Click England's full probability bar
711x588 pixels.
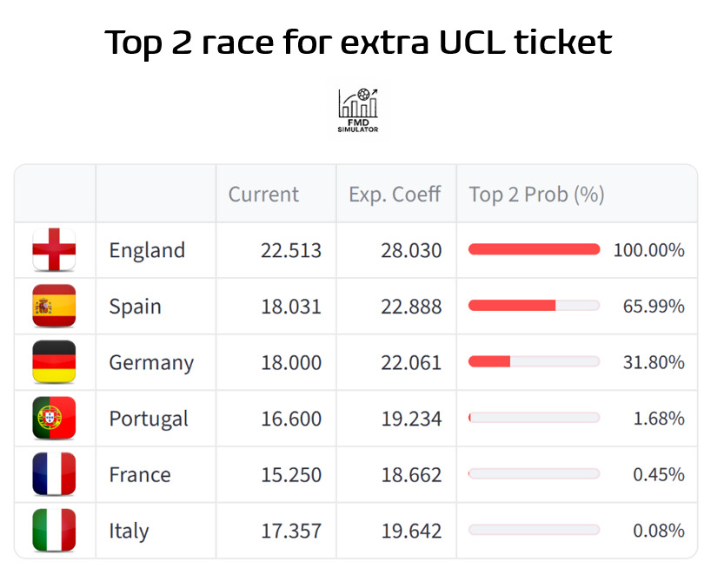tap(534, 250)
